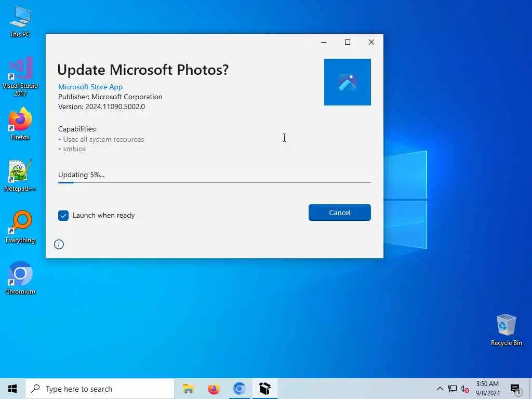Show hidden system tray icons
Image resolution: width=532 pixels, height=399 pixels.
(x=440, y=389)
